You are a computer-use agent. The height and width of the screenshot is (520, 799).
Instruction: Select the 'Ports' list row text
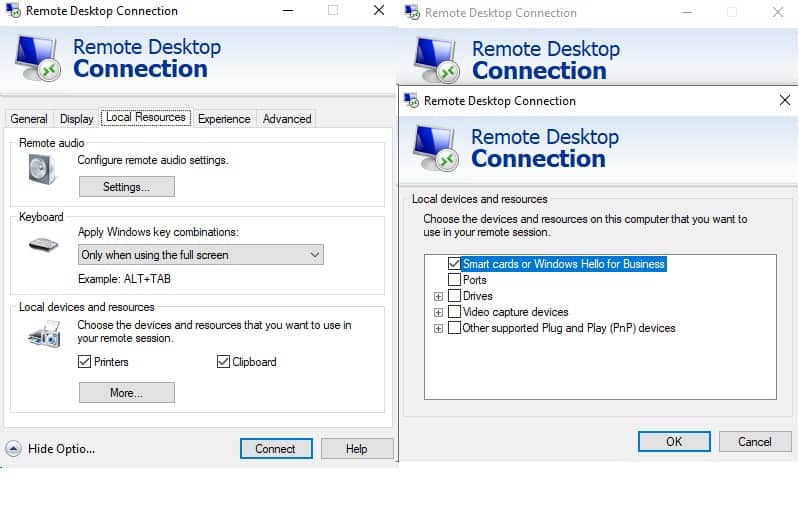(474, 280)
